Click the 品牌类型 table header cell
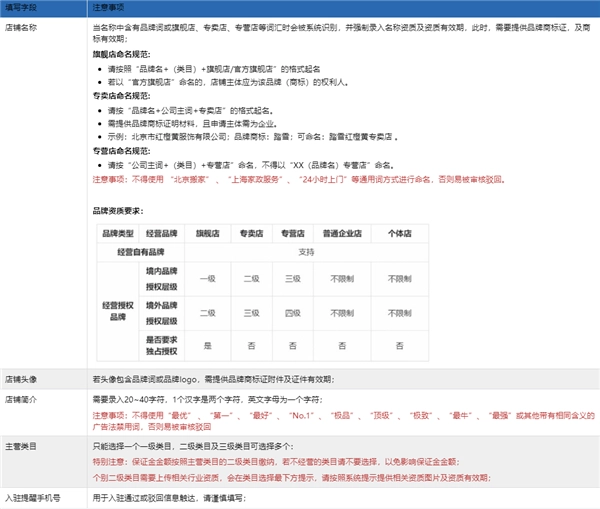600x509 pixels. (x=117, y=232)
